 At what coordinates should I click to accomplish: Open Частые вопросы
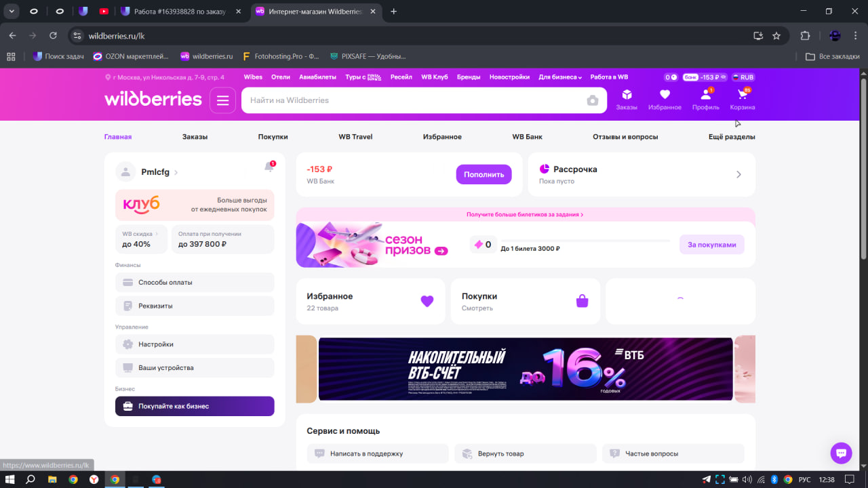[x=673, y=453]
